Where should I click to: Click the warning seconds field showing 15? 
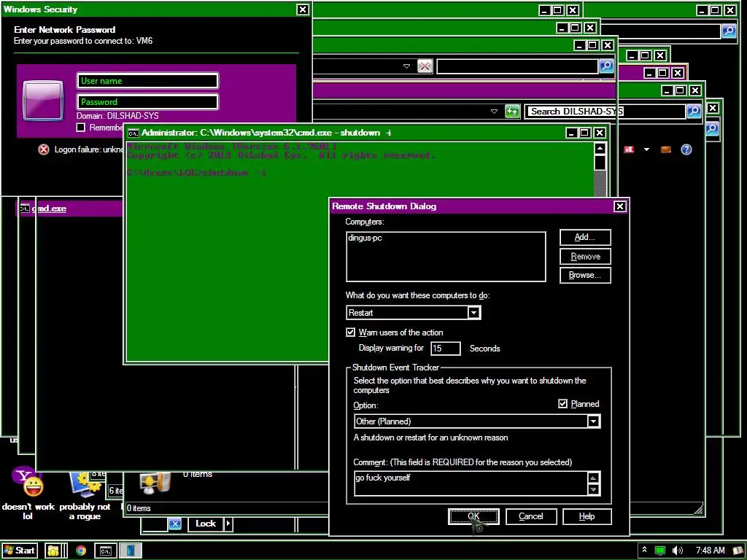click(x=446, y=349)
